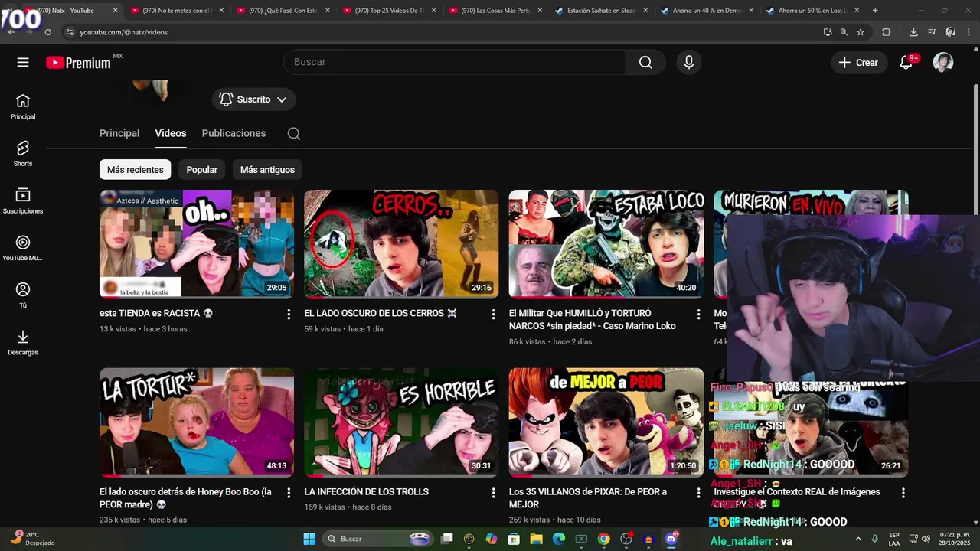Image resolution: width=980 pixels, height=551 pixels.
Task: Open options for the Pixar villains video
Action: [698, 493]
